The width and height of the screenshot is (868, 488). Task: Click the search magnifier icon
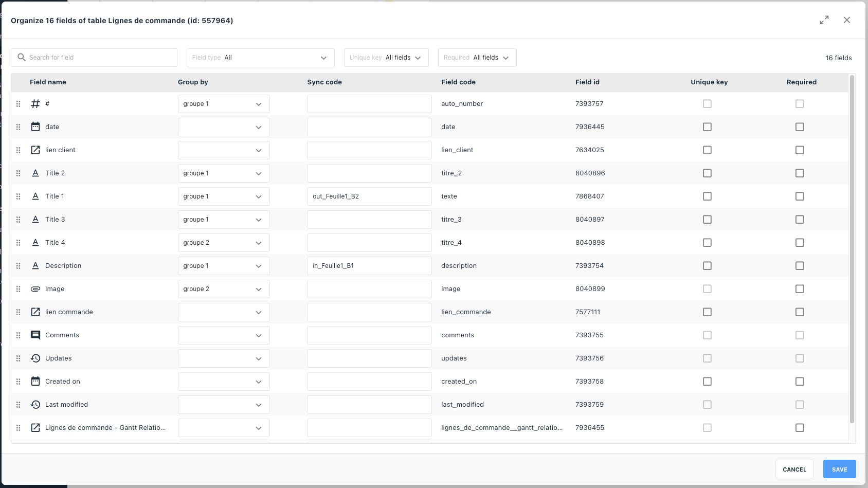tap(22, 57)
